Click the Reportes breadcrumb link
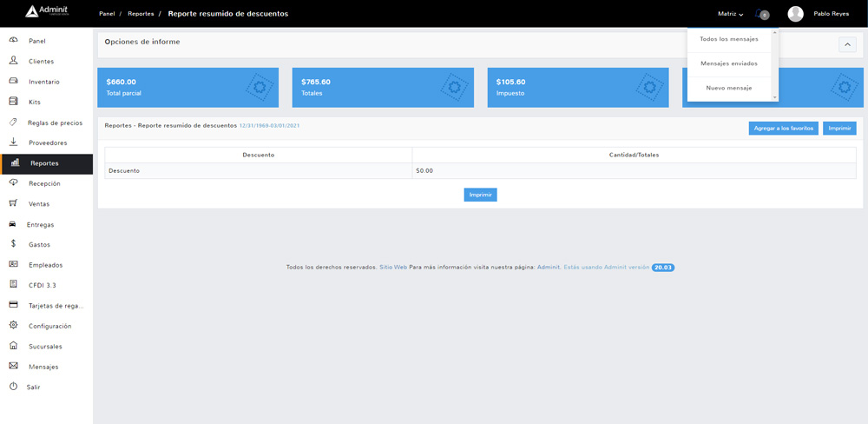The height and width of the screenshot is (424, 868). (141, 14)
